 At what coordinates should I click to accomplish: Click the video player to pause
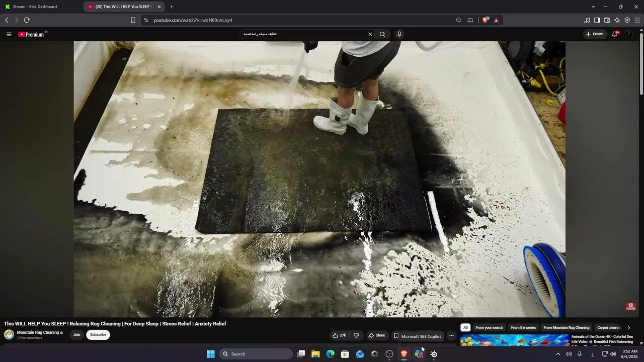(319, 179)
